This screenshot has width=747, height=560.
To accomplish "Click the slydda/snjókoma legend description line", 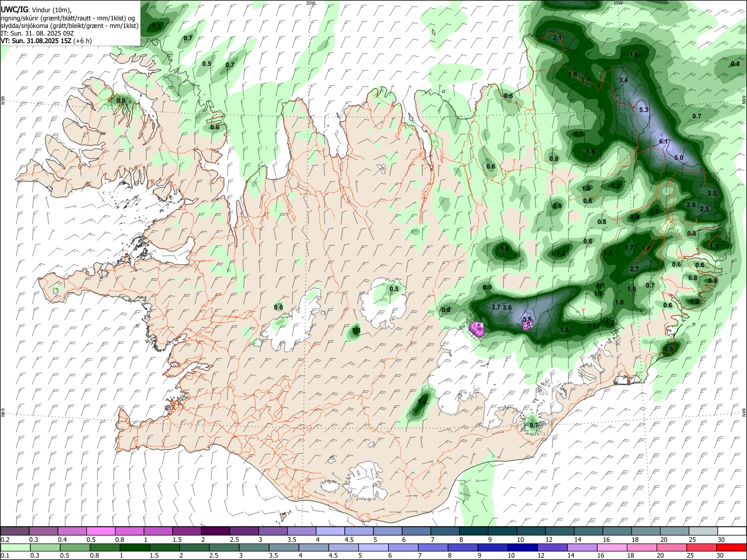I will (x=69, y=26).
